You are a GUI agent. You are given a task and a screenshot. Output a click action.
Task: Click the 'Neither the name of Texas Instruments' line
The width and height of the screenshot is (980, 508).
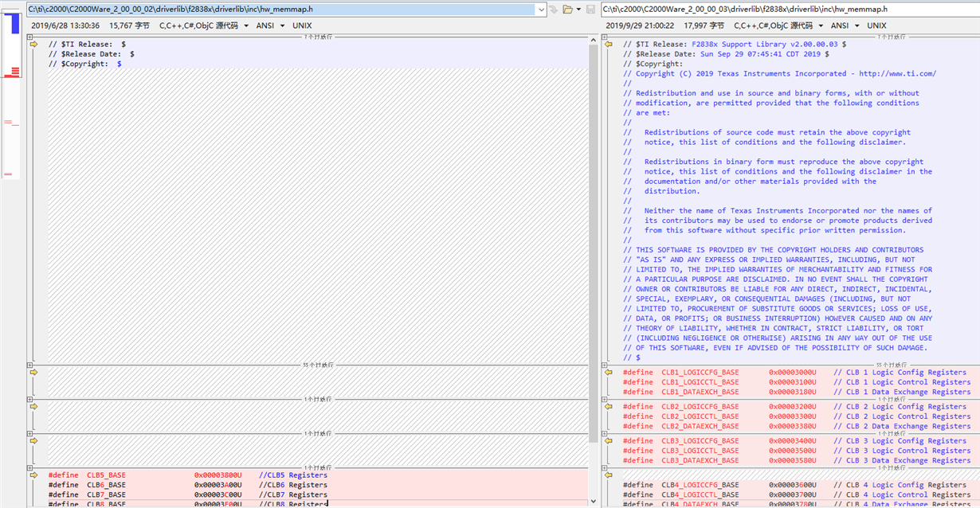[777, 211]
